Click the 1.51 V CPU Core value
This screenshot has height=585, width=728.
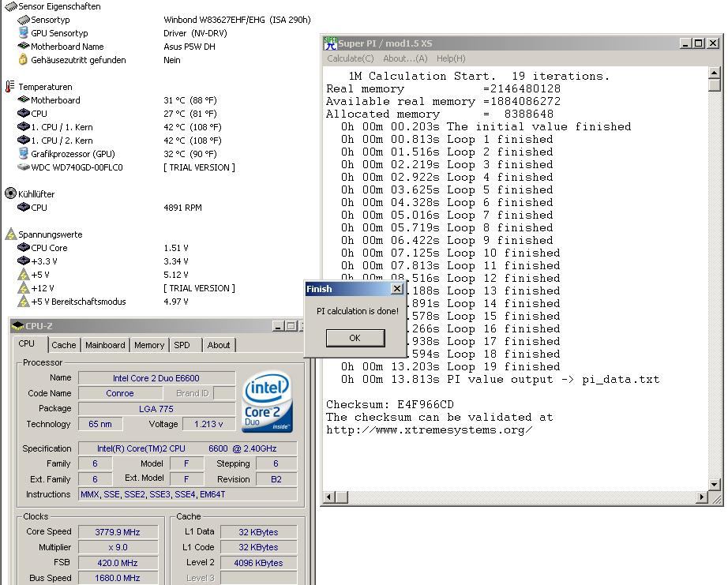175,248
